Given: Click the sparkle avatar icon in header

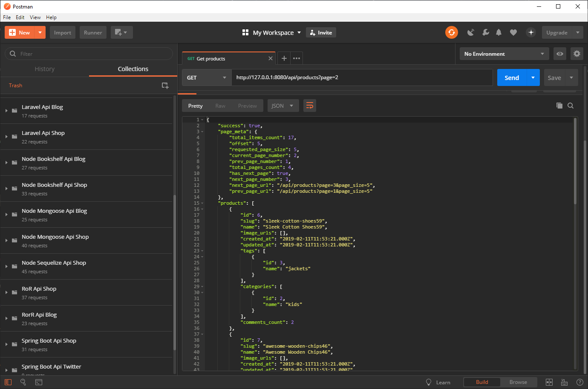Looking at the screenshot, I should 531,32.
